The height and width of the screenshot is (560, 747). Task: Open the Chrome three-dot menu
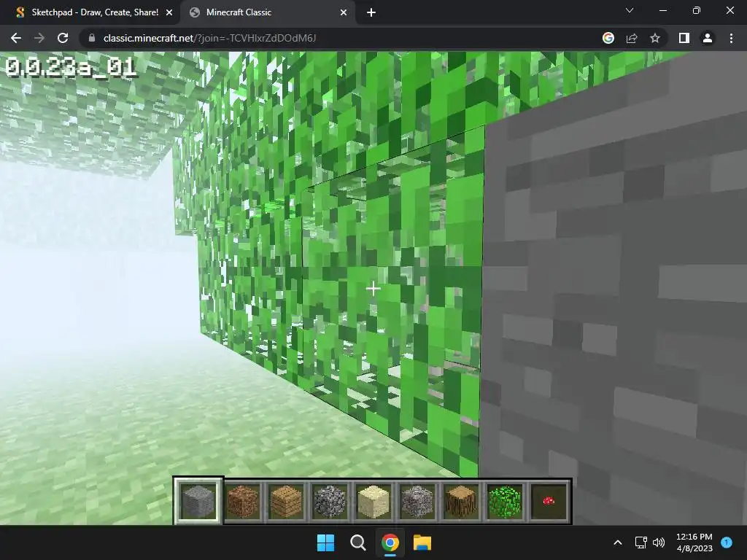[731, 38]
